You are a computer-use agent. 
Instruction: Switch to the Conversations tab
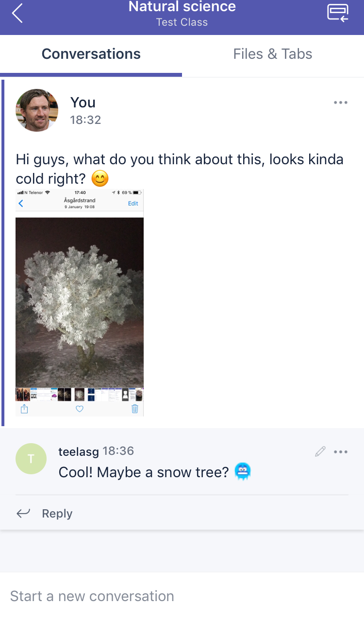pos(91,54)
